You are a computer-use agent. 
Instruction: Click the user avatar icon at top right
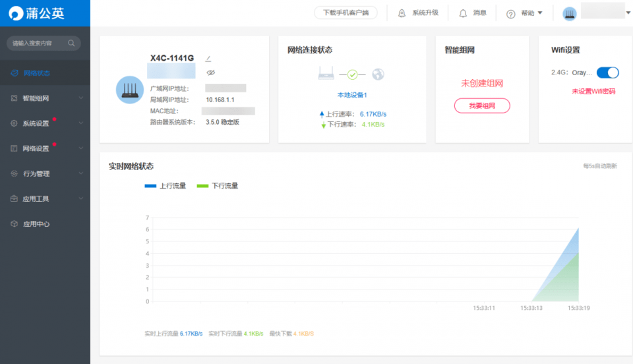[x=569, y=13]
